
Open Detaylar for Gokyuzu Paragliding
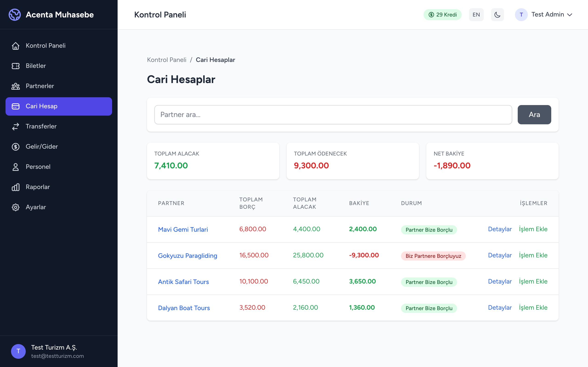tap(500, 255)
